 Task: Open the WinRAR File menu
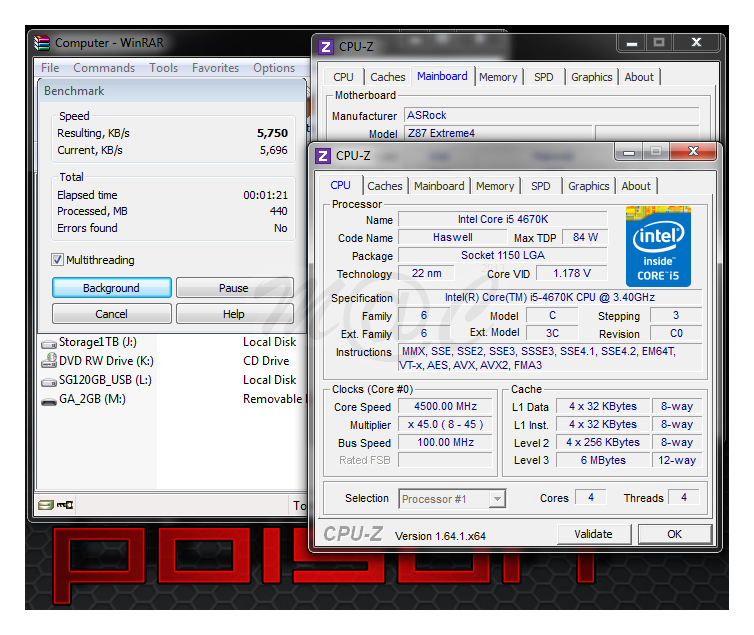pos(50,68)
